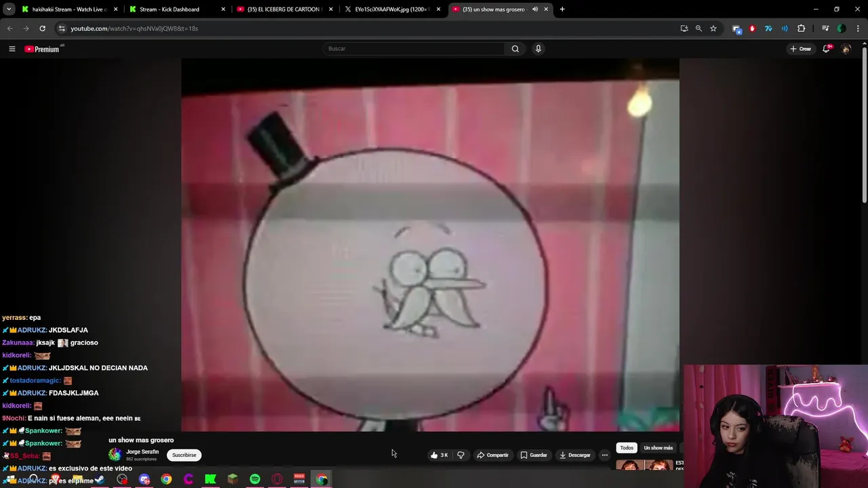Focus the Buscar search field
Image resolution: width=868 pixels, height=488 pixels.
pyautogui.click(x=414, y=49)
